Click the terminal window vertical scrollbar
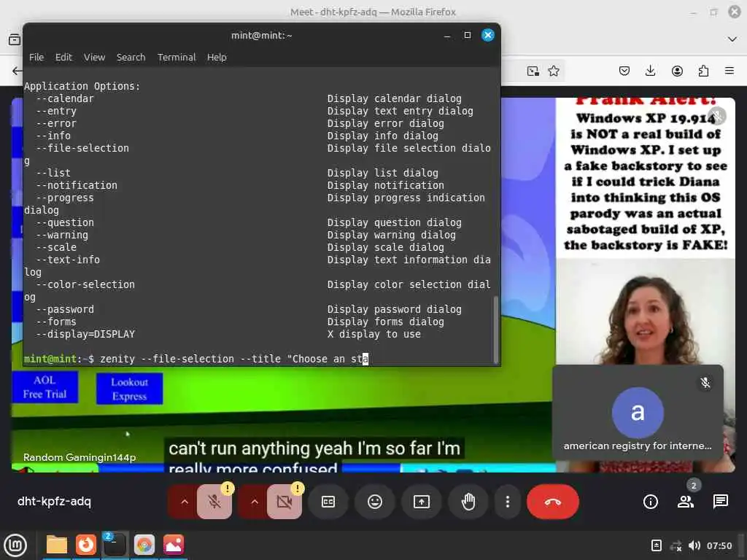747x560 pixels. (x=495, y=330)
